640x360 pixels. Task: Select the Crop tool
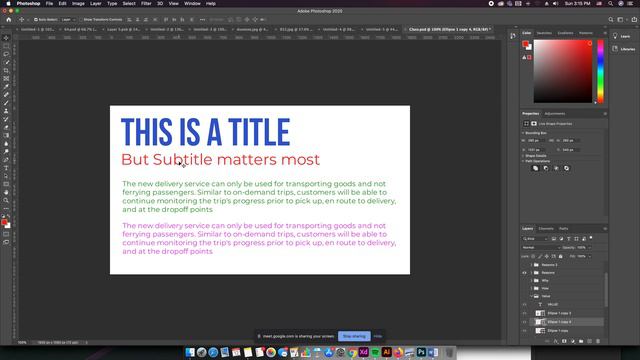tap(6, 71)
